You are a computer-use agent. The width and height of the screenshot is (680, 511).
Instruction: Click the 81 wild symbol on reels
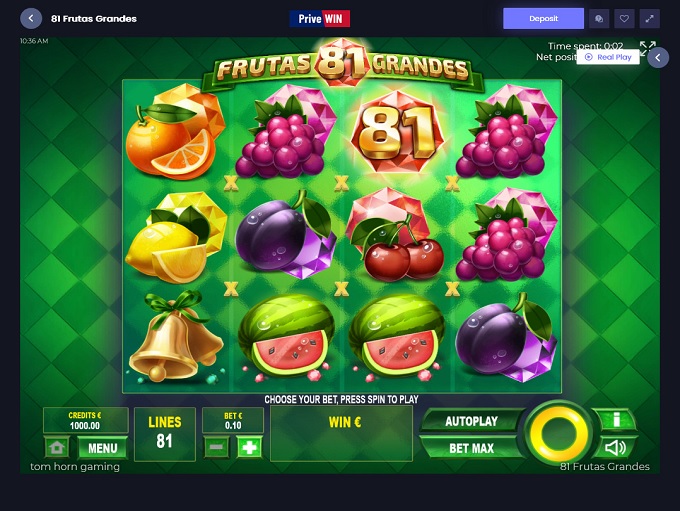click(398, 132)
